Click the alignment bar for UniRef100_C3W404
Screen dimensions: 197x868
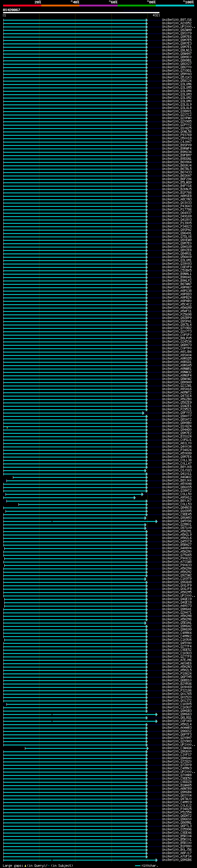point(86,748)
